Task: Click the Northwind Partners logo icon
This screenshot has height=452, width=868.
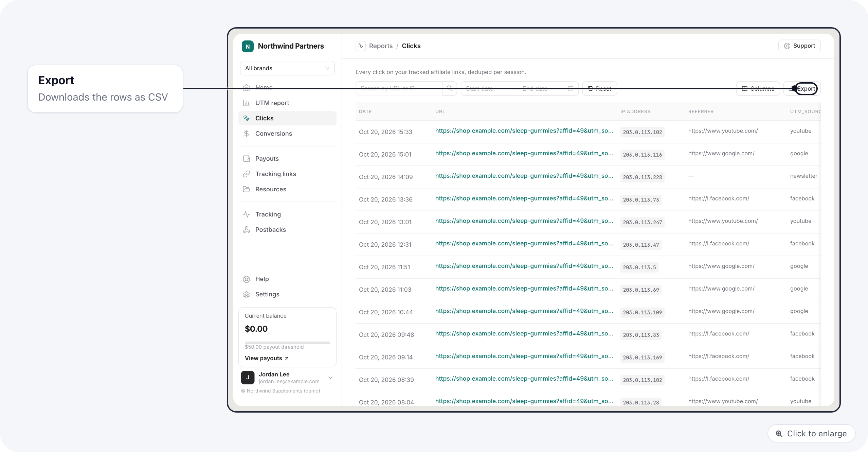Action: click(248, 46)
